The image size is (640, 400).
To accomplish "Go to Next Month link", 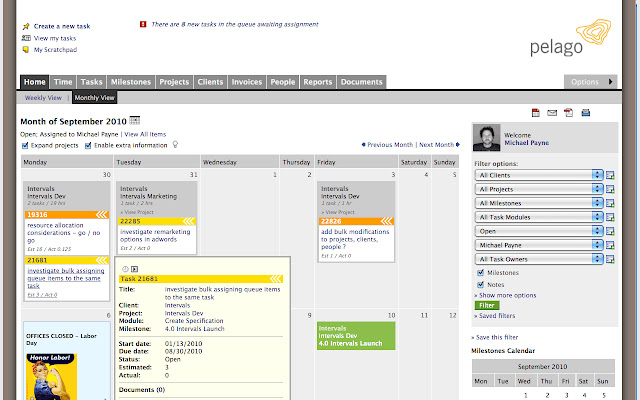I will click(x=436, y=145).
